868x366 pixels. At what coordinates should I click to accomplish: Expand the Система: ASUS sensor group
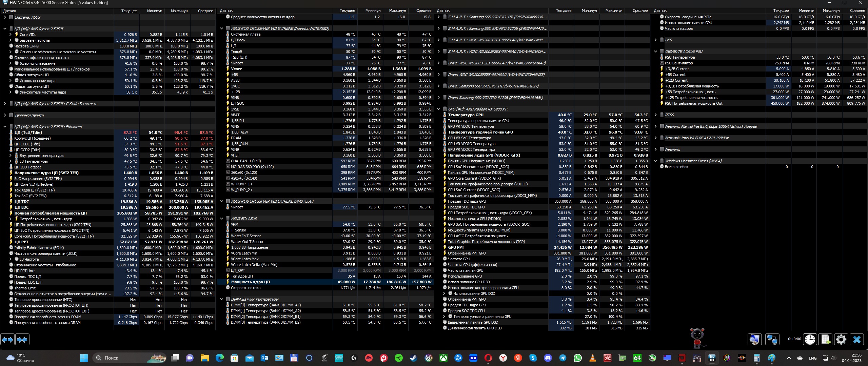tap(5, 17)
